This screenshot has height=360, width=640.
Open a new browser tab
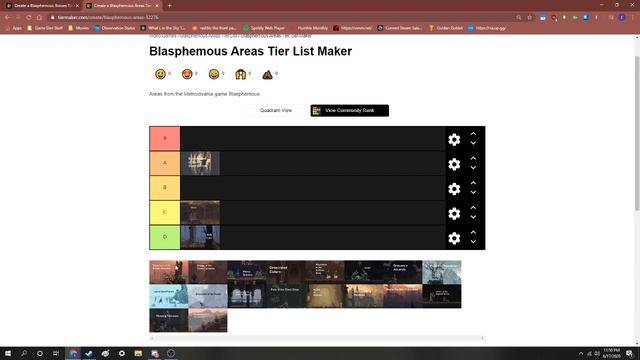169,6
